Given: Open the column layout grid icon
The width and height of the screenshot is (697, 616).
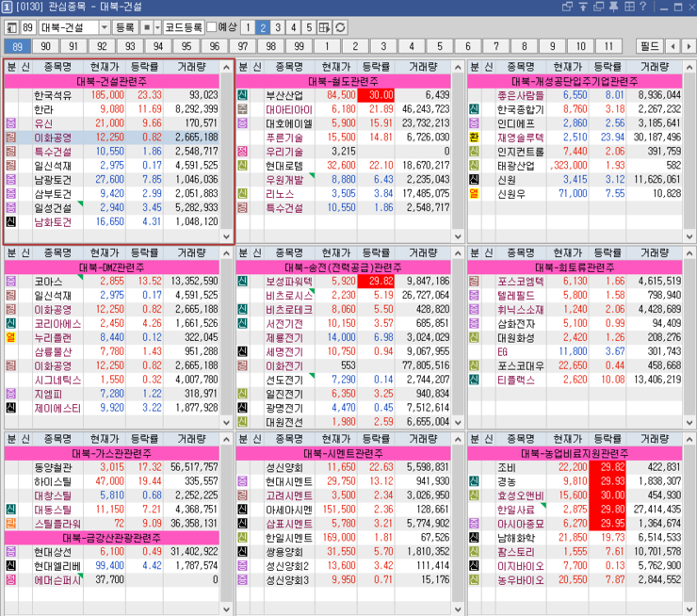Looking at the screenshot, I should (x=325, y=27).
